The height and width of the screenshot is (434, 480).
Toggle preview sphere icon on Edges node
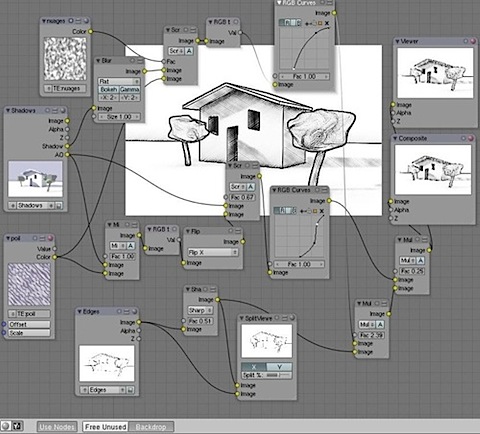coord(134,311)
